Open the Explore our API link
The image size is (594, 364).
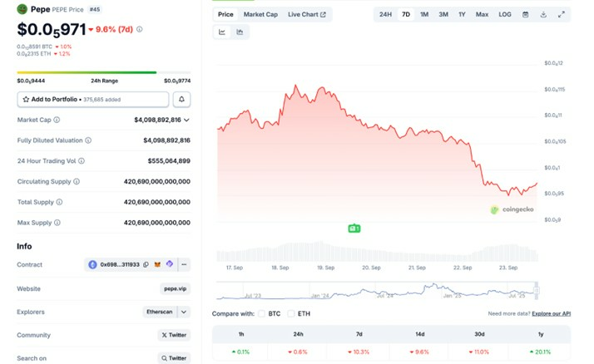[x=551, y=313]
